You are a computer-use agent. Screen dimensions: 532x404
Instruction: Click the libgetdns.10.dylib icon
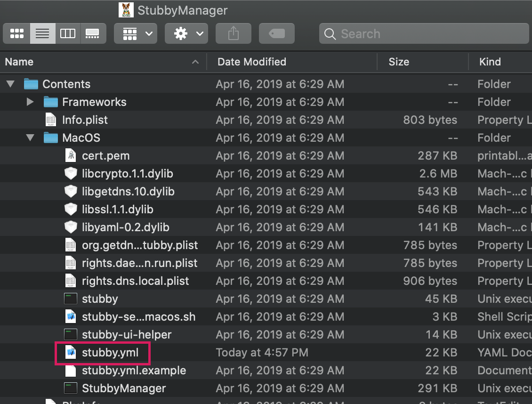click(x=71, y=191)
